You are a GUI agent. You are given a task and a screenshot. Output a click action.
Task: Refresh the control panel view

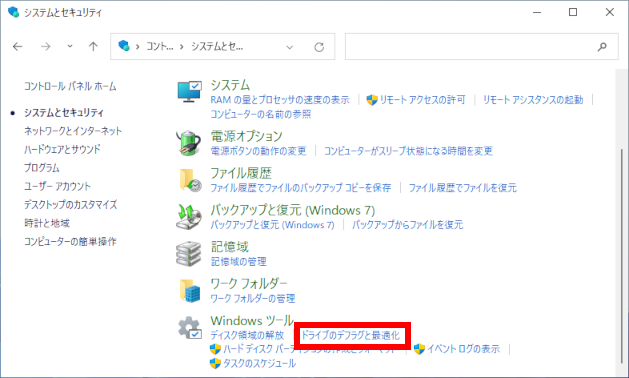click(x=319, y=47)
